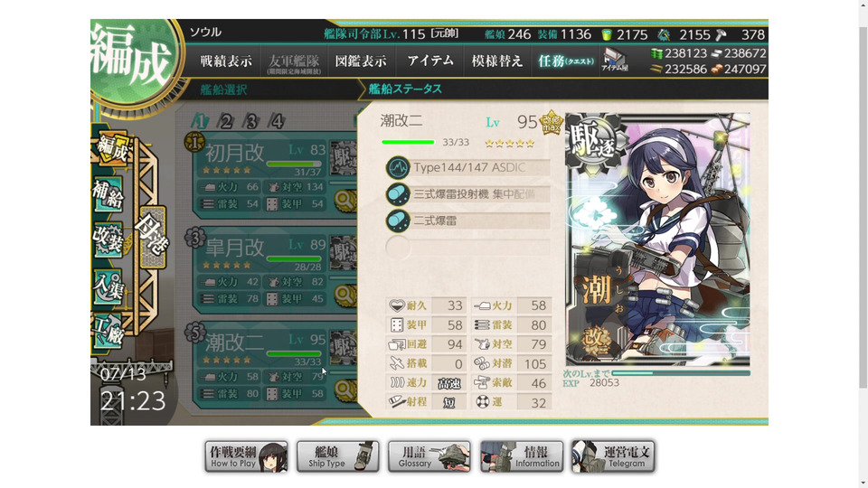Open the 入渠 docking sidebar icon

[108, 286]
